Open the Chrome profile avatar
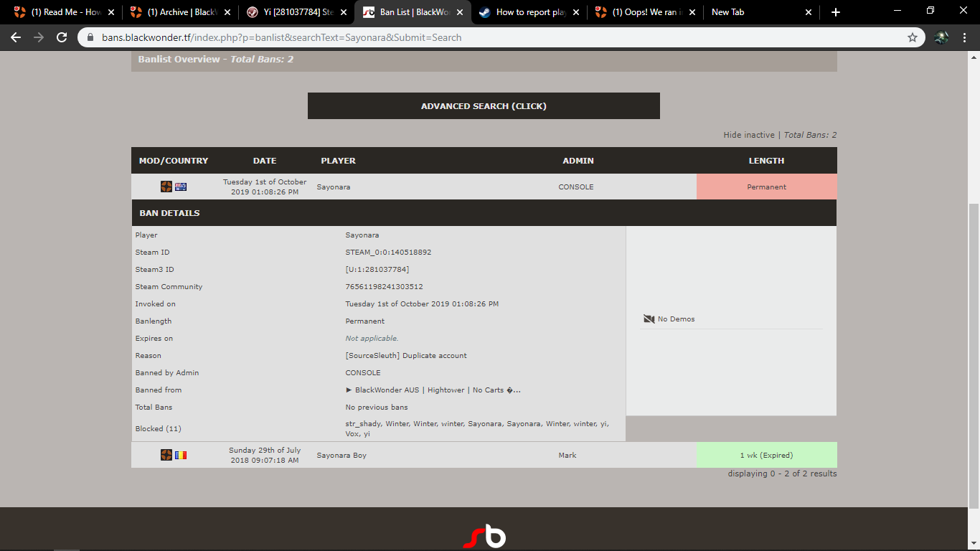This screenshot has height=551, width=980. (x=942, y=37)
